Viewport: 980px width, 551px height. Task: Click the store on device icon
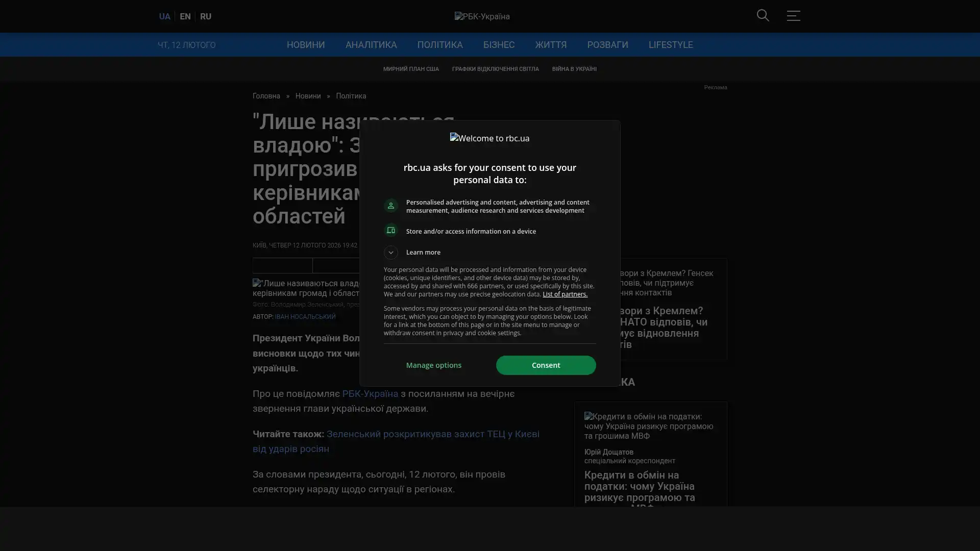pyautogui.click(x=390, y=231)
